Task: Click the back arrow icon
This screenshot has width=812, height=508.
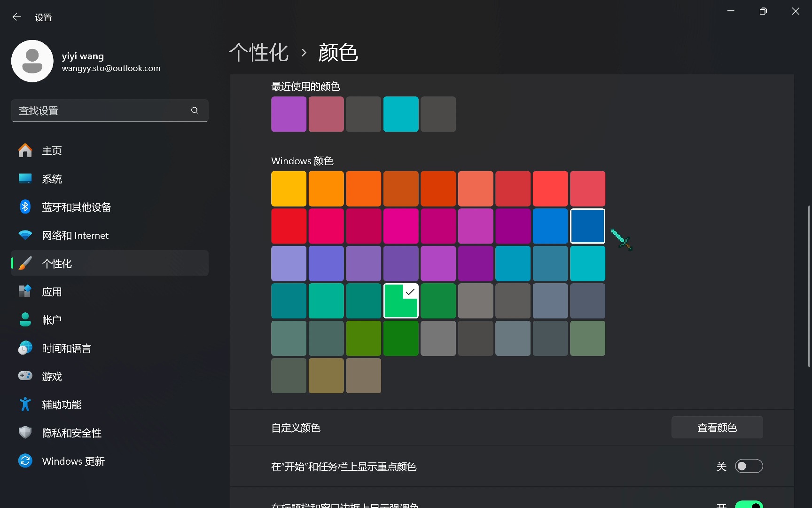Action: (x=17, y=17)
